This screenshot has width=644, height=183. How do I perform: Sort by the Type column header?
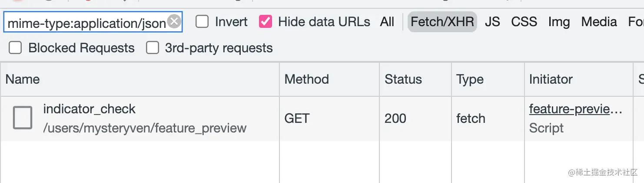coord(488,79)
